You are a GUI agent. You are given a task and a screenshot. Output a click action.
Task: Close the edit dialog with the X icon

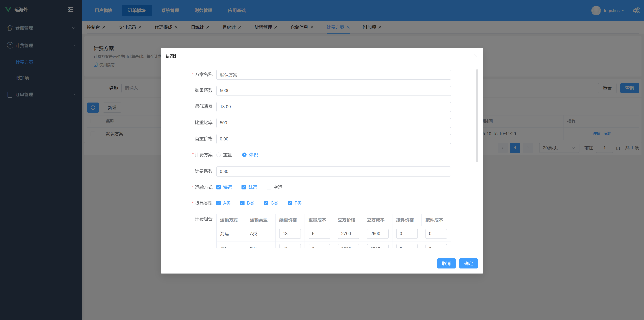click(475, 55)
